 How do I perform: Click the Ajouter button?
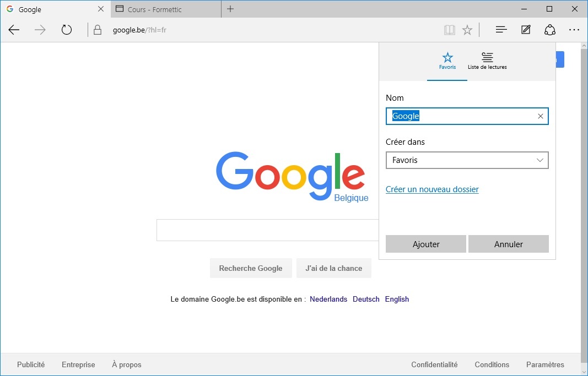426,244
